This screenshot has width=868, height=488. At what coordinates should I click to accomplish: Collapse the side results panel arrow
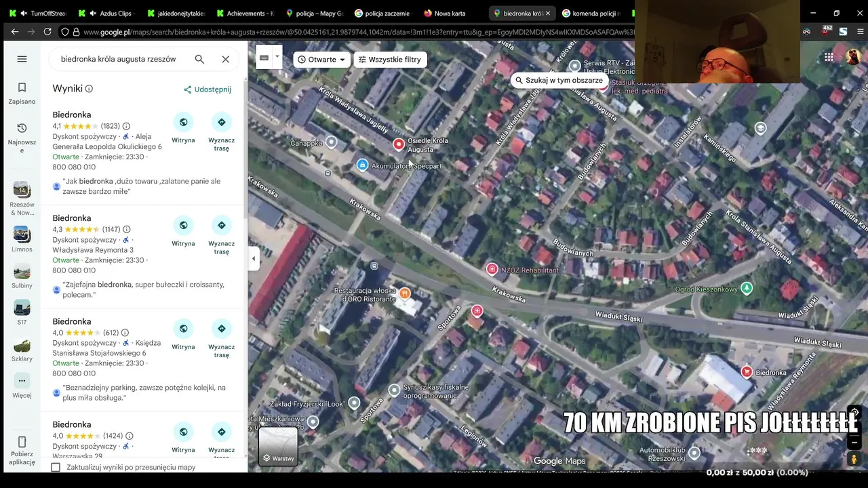254,258
